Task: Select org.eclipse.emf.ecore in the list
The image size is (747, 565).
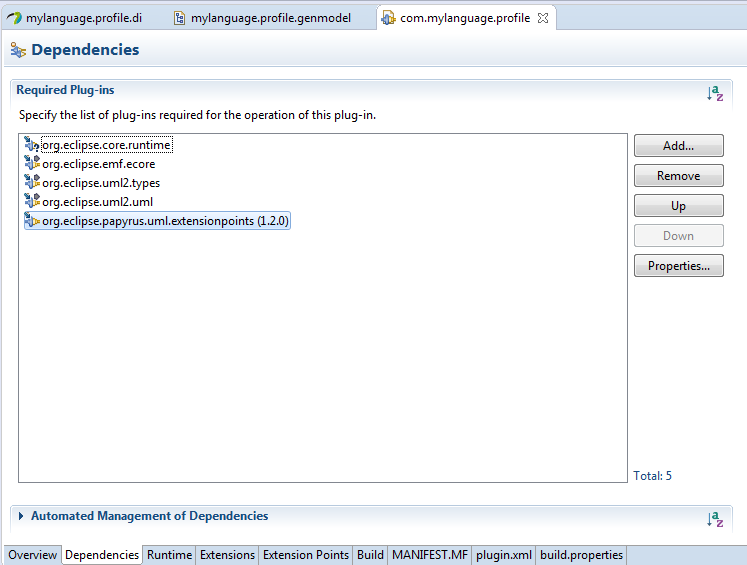Action: click(x=99, y=164)
